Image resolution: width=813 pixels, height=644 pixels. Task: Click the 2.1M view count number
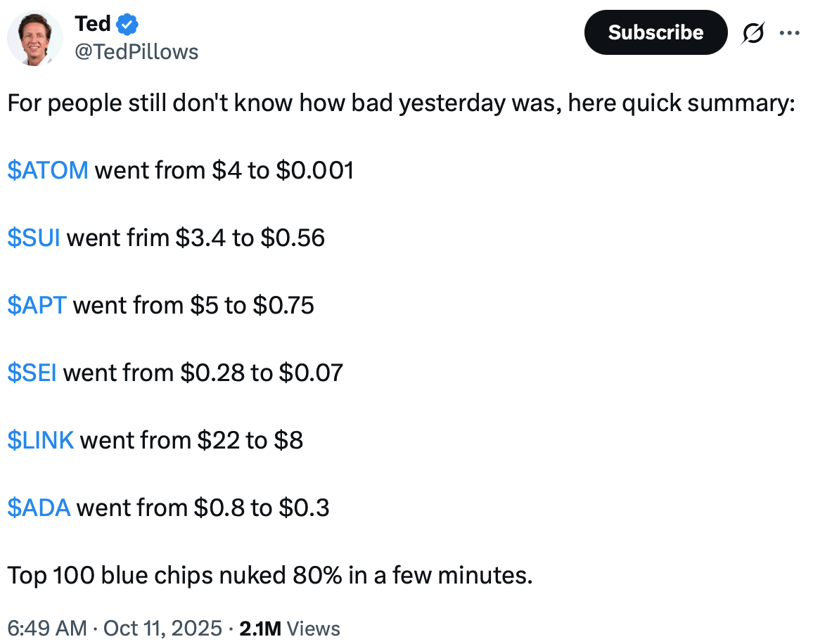coord(262,628)
